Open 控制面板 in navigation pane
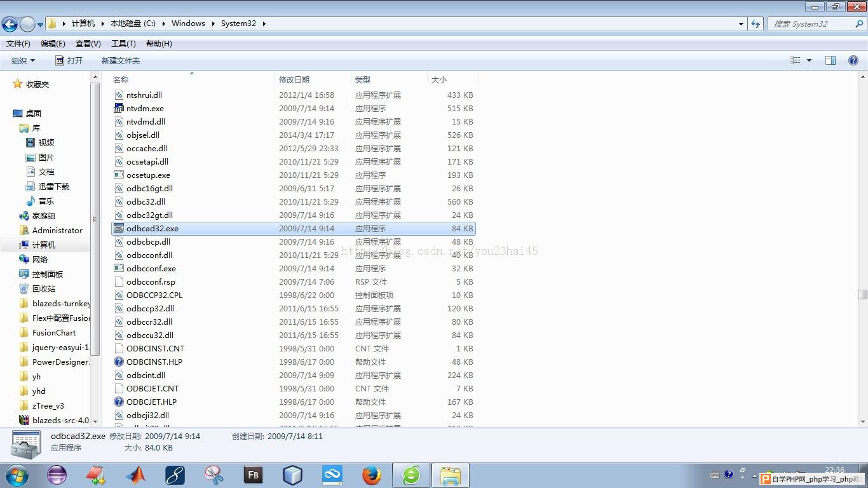This screenshot has width=868, height=488. coord(48,274)
